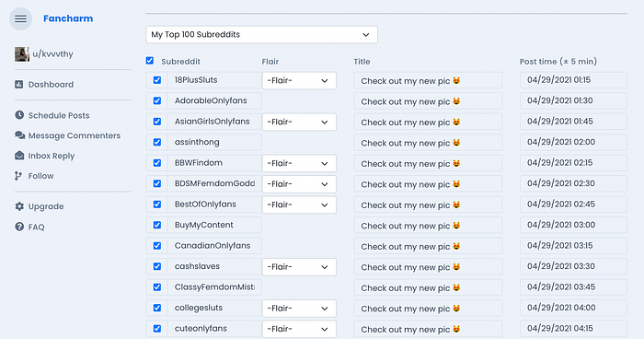This screenshot has width=644, height=339.
Task: Click the post time field 04/29/2021 03:00
Action: point(573,225)
